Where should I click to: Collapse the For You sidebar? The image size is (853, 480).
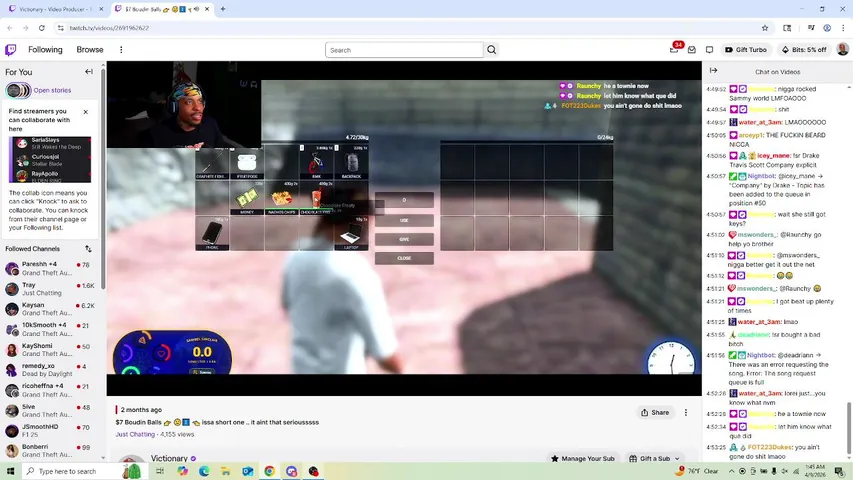[x=89, y=72]
